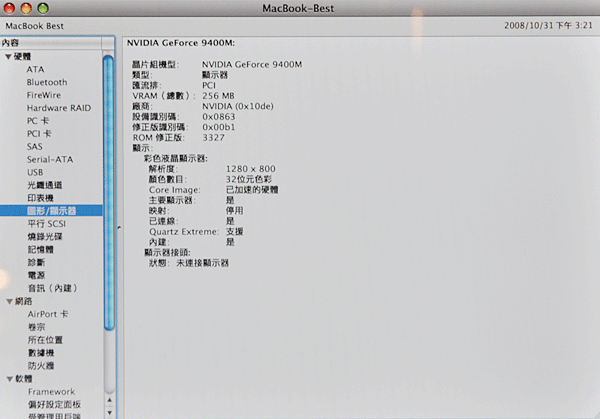Open the 燒錄光碟 disc burning entry
600x419 pixels.
pos(45,236)
